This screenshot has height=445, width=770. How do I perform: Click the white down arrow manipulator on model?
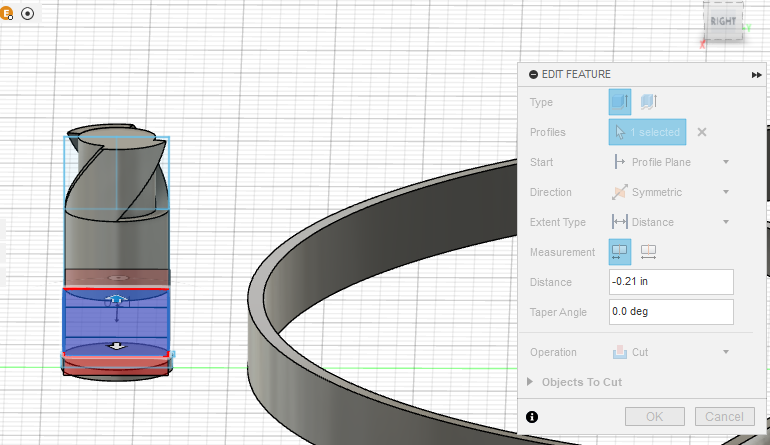tap(116, 346)
